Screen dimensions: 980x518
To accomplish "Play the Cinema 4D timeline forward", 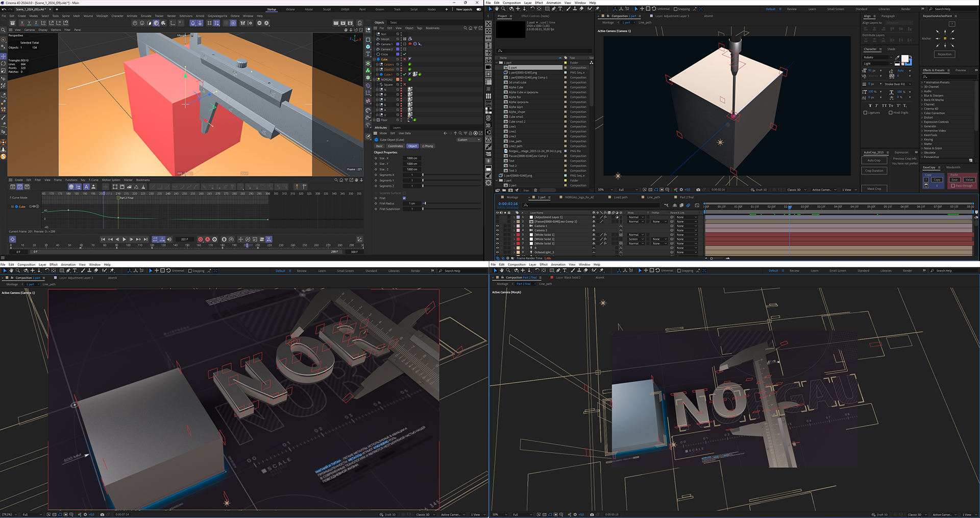I will coord(124,239).
